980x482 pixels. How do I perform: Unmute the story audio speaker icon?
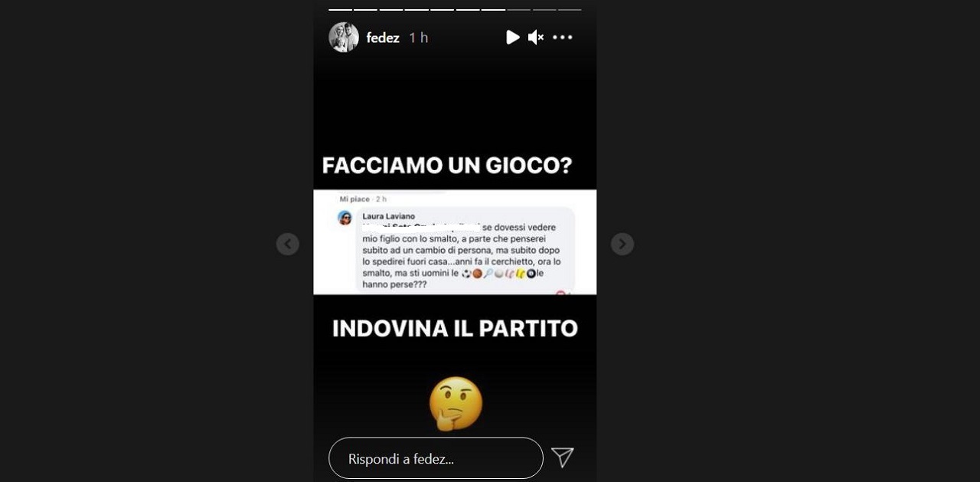[536, 37]
